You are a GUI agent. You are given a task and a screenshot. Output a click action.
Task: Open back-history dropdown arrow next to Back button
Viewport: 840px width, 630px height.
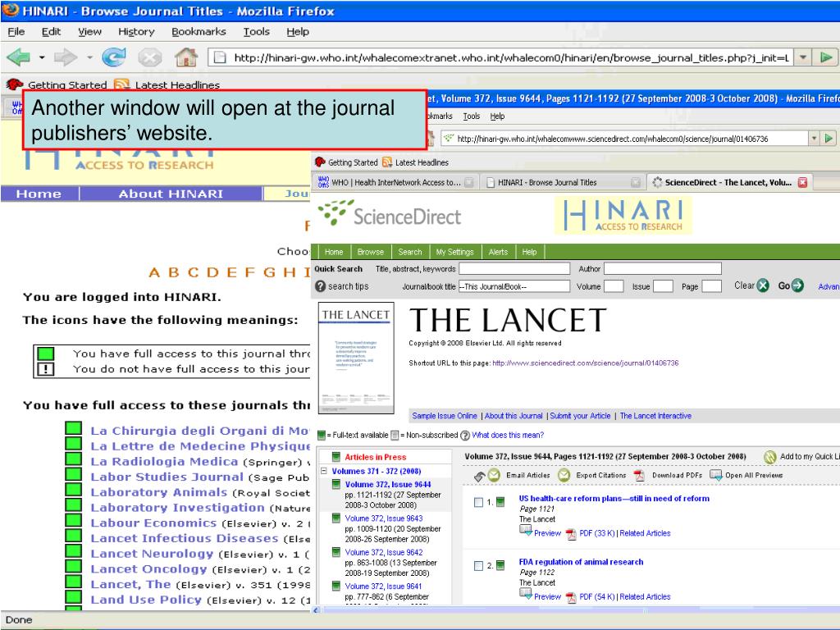pos(42,57)
